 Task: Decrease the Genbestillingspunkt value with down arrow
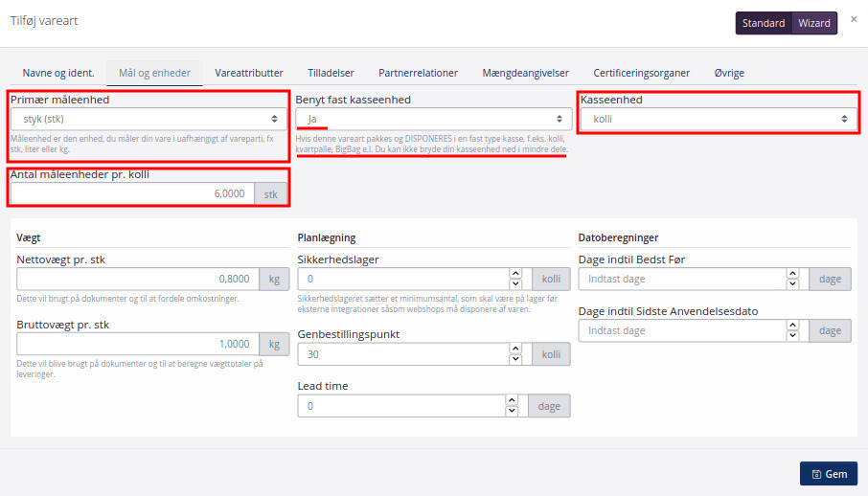[514, 359]
